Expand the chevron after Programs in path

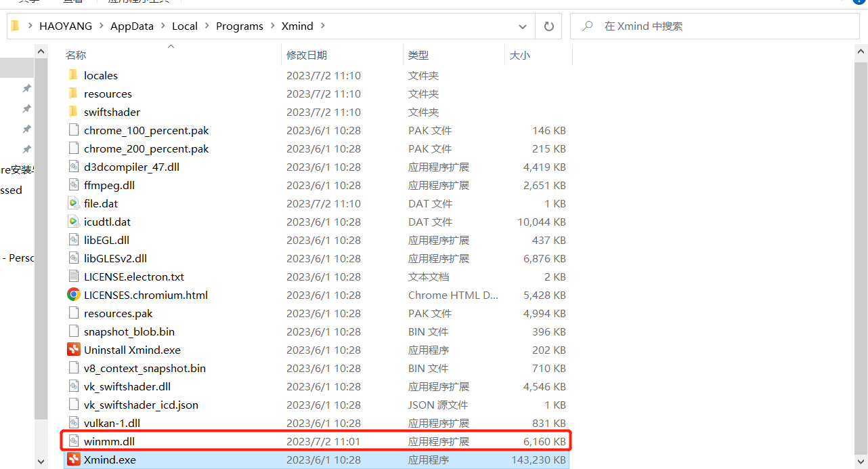[272, 26]
